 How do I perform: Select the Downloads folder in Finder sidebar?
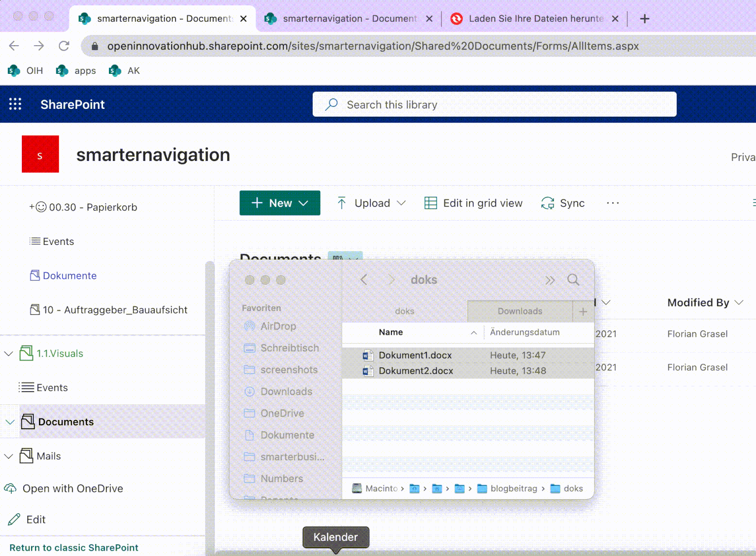pos(286,391)
